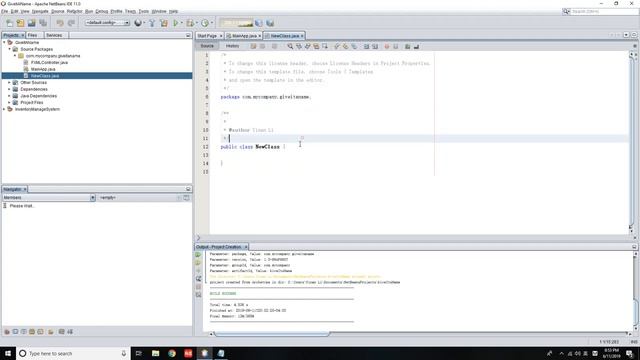Click the Undo toolbar icon
This screenshot has width=640, height=360.
click(60, 23)
